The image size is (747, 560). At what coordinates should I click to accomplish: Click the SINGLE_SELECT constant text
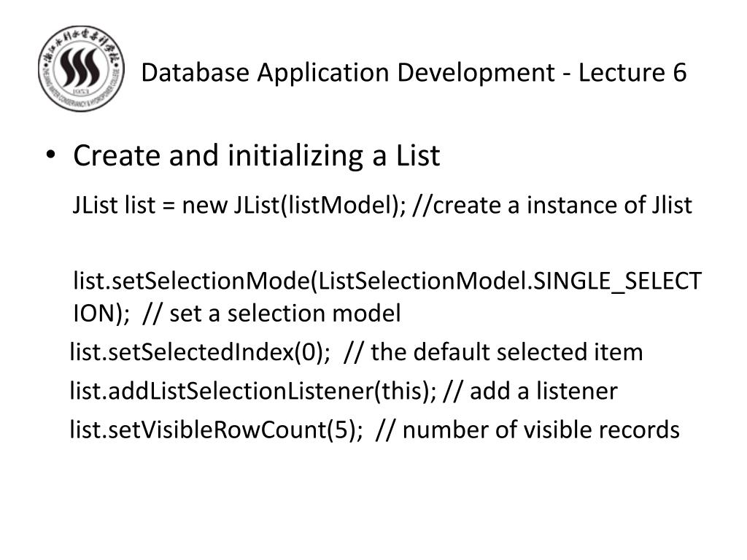(617, 281)
